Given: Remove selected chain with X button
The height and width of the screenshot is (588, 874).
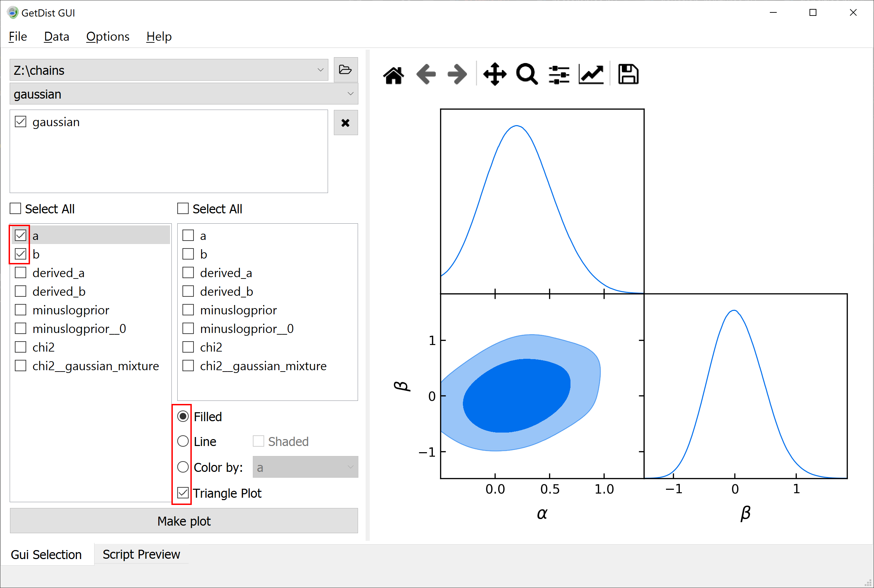Looking at the screenshot, I should (x=345, y=123).
